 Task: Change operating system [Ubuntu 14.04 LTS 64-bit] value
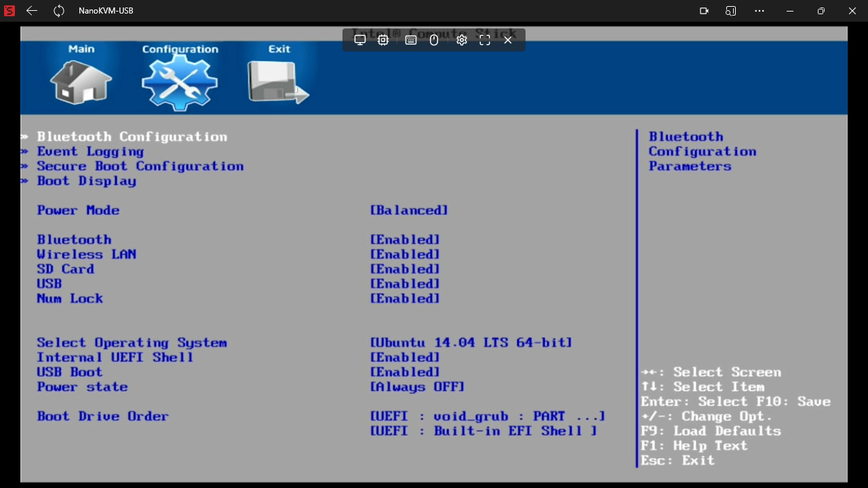pyautogui.click(x=471, y=343)
